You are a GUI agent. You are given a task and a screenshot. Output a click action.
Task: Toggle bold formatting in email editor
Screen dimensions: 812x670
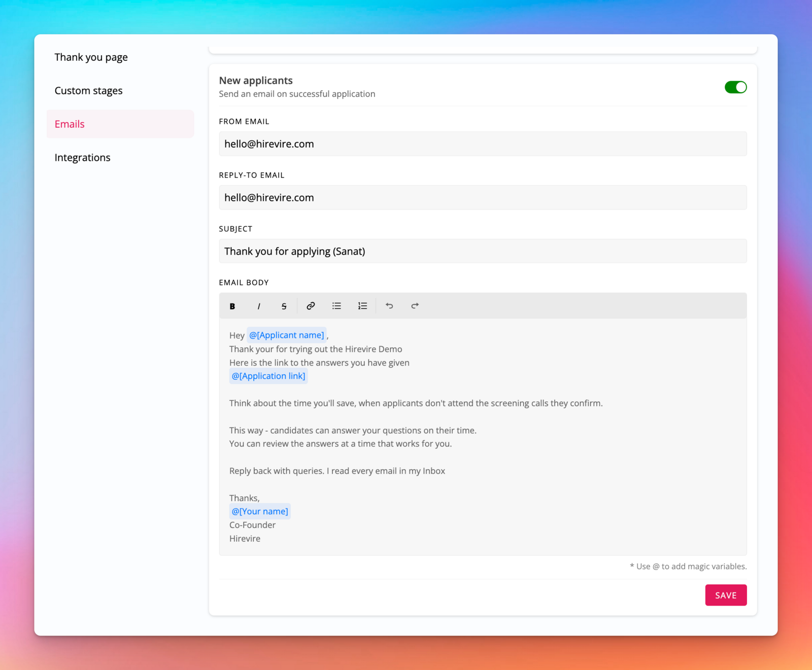click(x=232, y=306)
